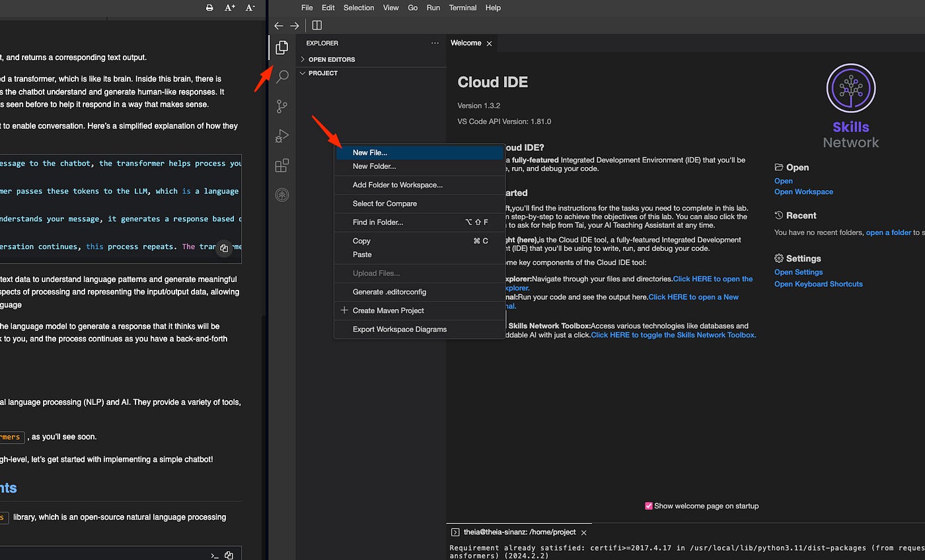Image resolution: width=925 pixels, height=560 pixels.
Task: Select Create Maven Project entry
Action: [420, 310]
